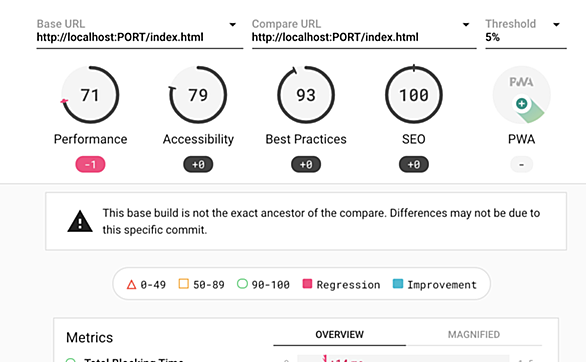
Task: Click the red triangle 0-49 legend icon
Action: pos(131,285)
